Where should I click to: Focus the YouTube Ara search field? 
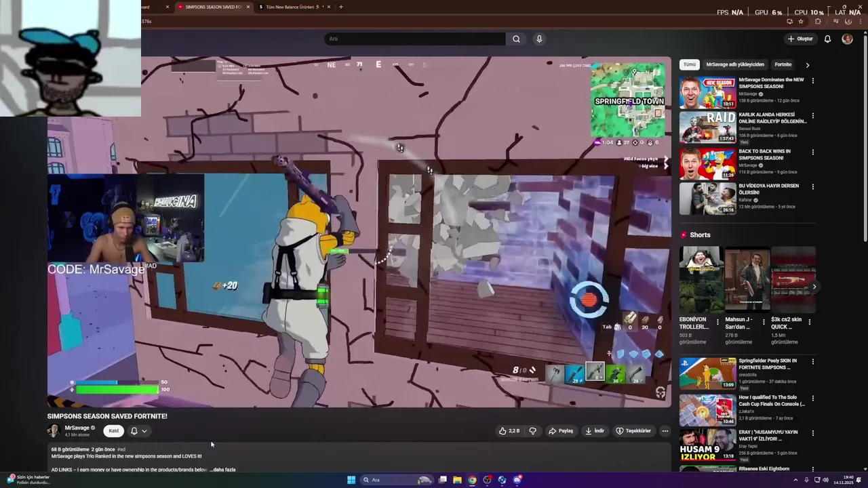tap(414, 39)
